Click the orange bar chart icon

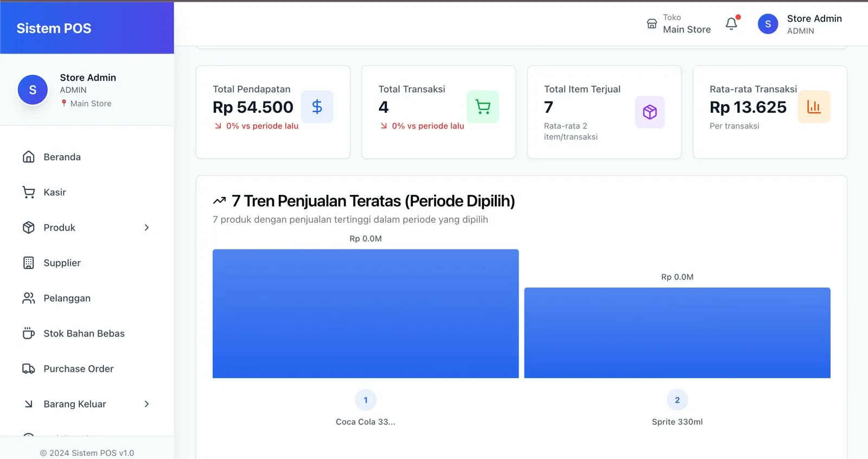pyautogui.click(x=814, y=107)
